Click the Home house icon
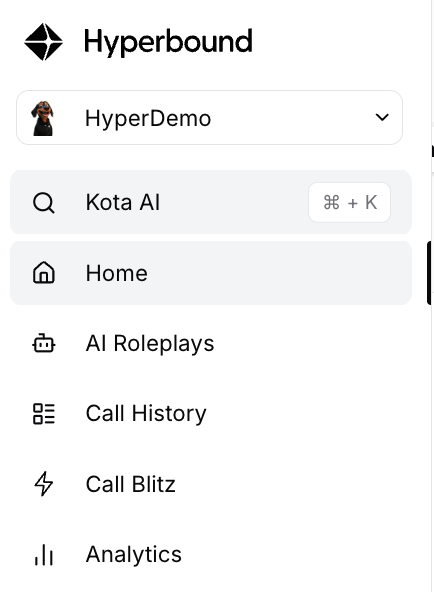 (44, 273)
